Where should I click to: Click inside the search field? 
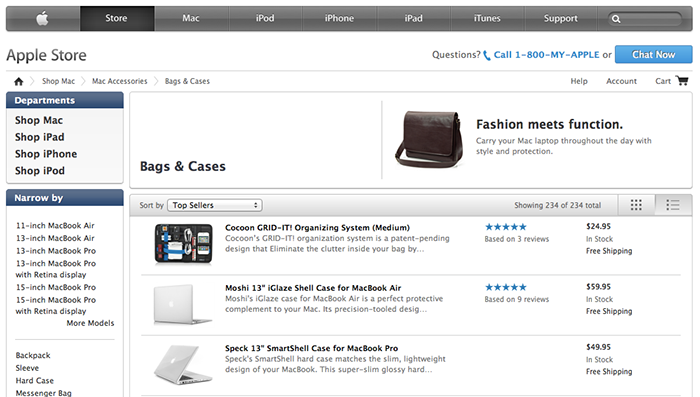(x=645, y=19)
